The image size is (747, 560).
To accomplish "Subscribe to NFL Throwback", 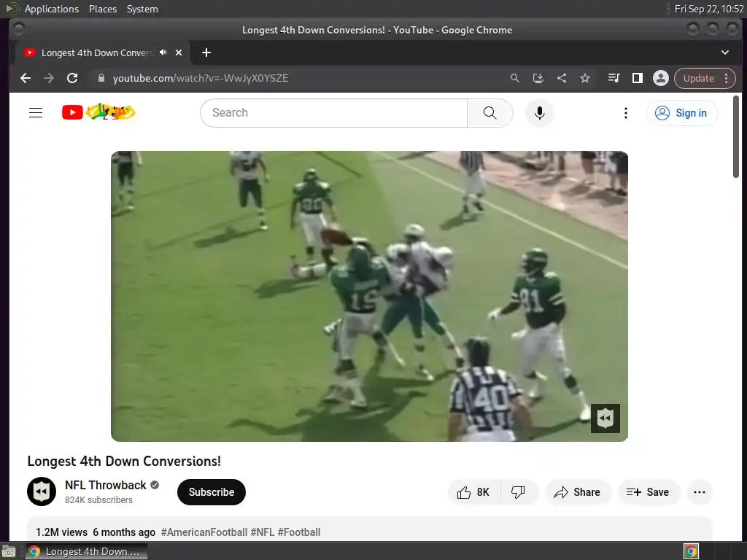I will pyautogui.click(x=211, y=492).
